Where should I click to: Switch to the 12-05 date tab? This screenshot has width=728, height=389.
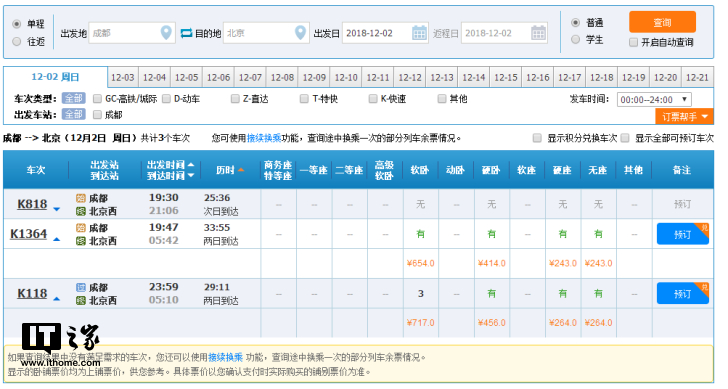pyautogui.click(x=187, y=78)
